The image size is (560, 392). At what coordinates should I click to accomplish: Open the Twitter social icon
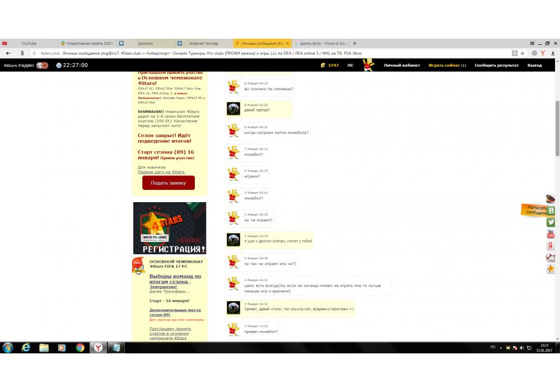pyautogui.click(x=550, y=222)
